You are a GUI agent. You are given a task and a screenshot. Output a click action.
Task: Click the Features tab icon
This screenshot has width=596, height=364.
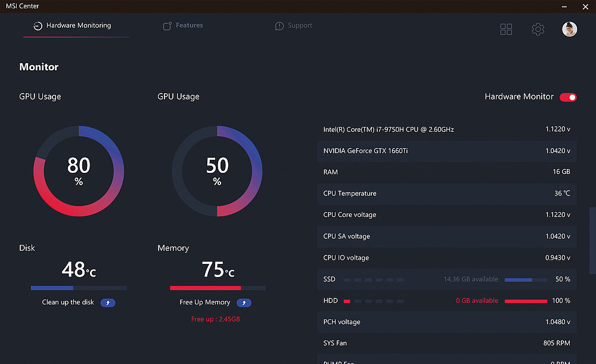[x=167, y=26]
